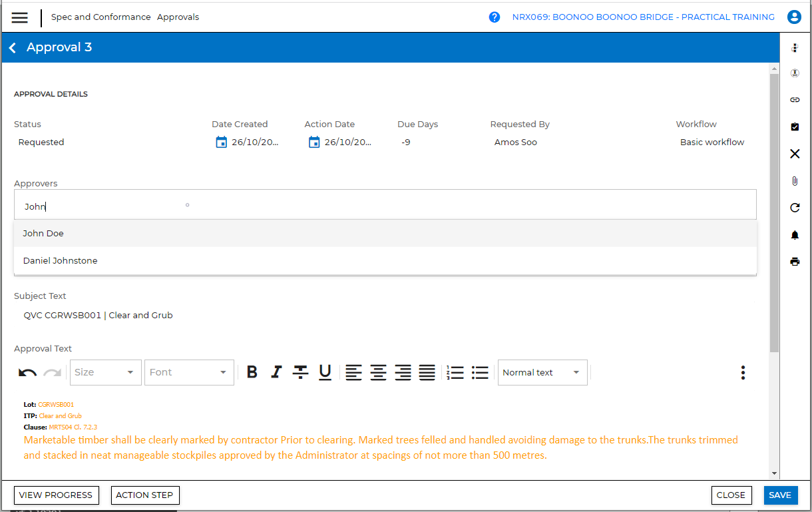Image resolution: width=812 pixels, height=512 pixels.
Task: Click the link icon in right sidebar
Action: tap(795, 100)
